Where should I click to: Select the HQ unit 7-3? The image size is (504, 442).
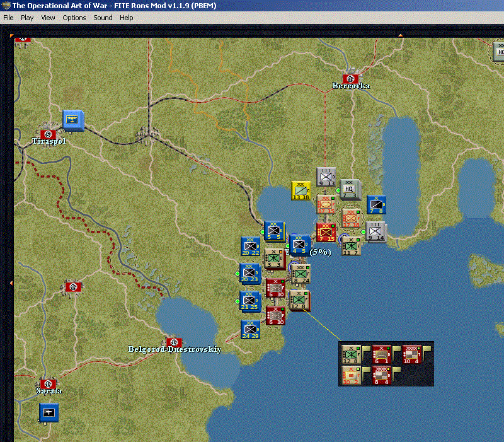pyautogui.click(x=350, y=190)
